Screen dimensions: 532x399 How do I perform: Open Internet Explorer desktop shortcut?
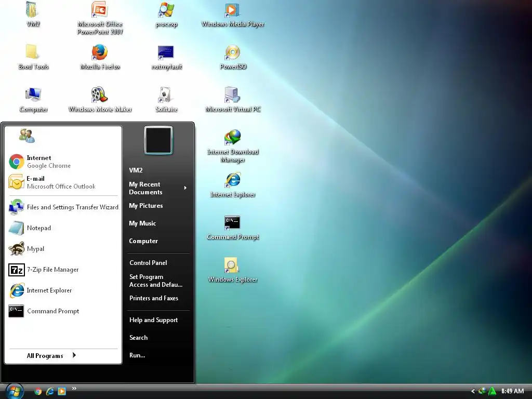pos(233,184)
